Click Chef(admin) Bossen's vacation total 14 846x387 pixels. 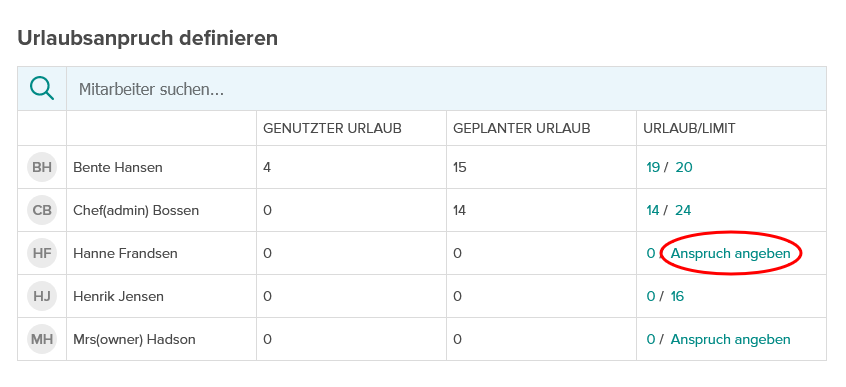653,210
